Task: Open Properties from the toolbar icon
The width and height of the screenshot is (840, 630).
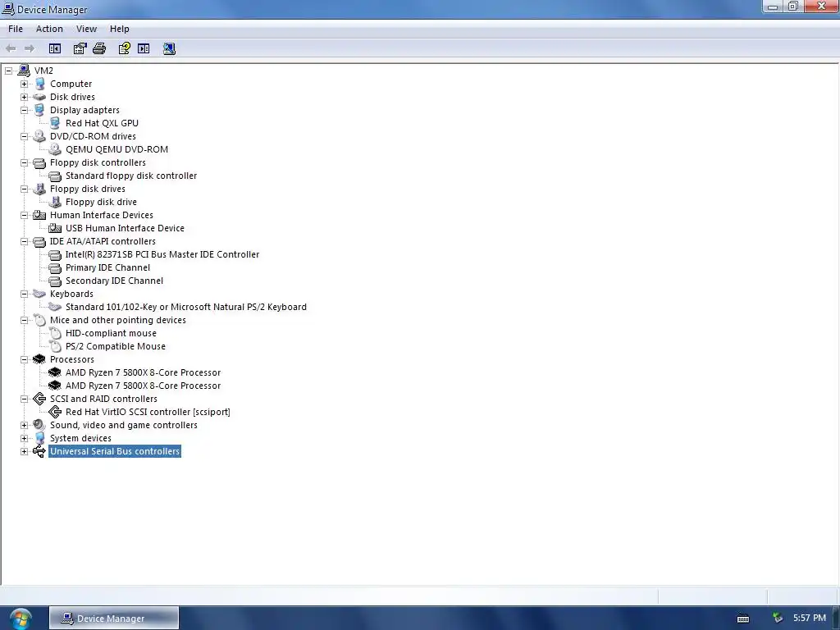Action: (x=80, y=48)
